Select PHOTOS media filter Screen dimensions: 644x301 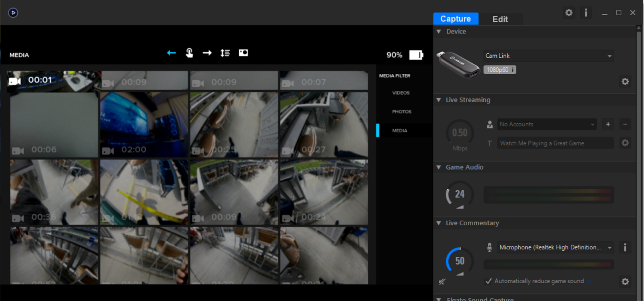coord(402,112)
